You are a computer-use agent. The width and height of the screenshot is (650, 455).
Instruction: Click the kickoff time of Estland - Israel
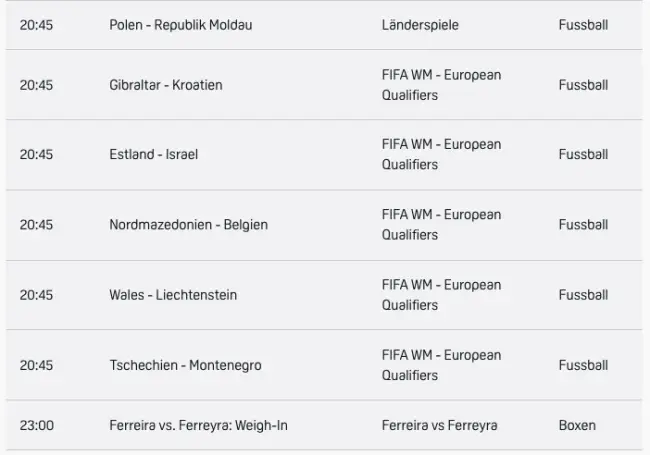(36, 155)
